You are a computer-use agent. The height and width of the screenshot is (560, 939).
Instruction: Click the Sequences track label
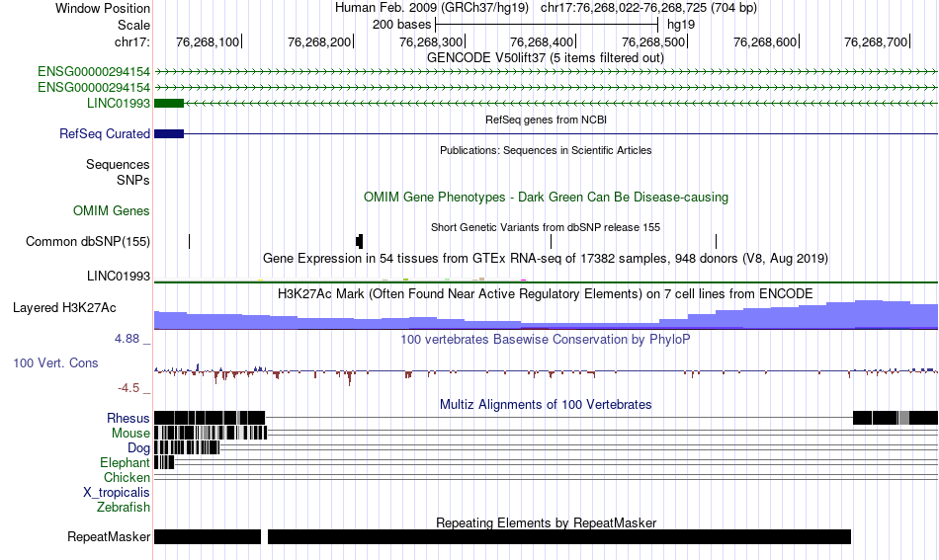point(118,165)
